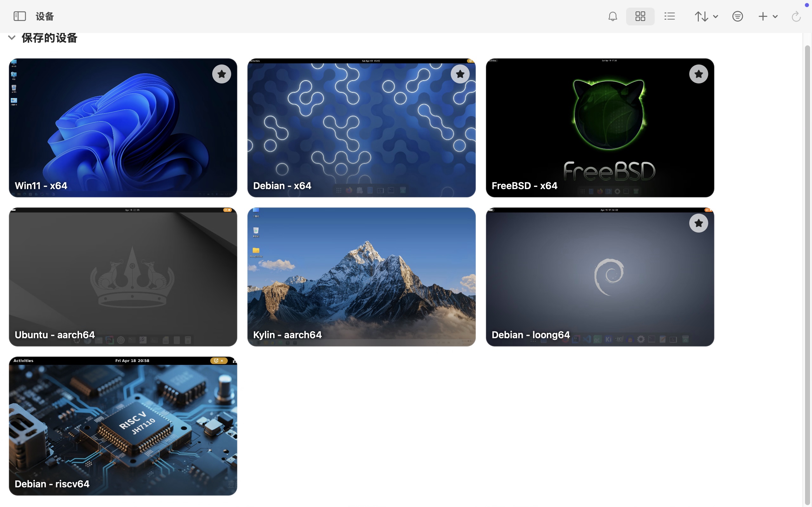Screen dimensions: 812x507
Task: Toggle favorite star on Debian - x64
Action: tap(460, 74)
